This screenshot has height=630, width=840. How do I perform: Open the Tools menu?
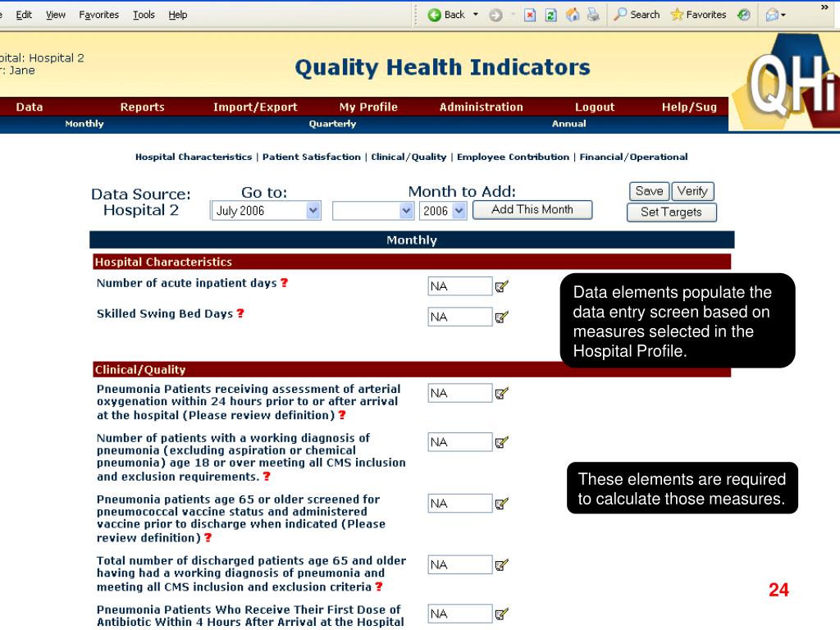point(144,15)
